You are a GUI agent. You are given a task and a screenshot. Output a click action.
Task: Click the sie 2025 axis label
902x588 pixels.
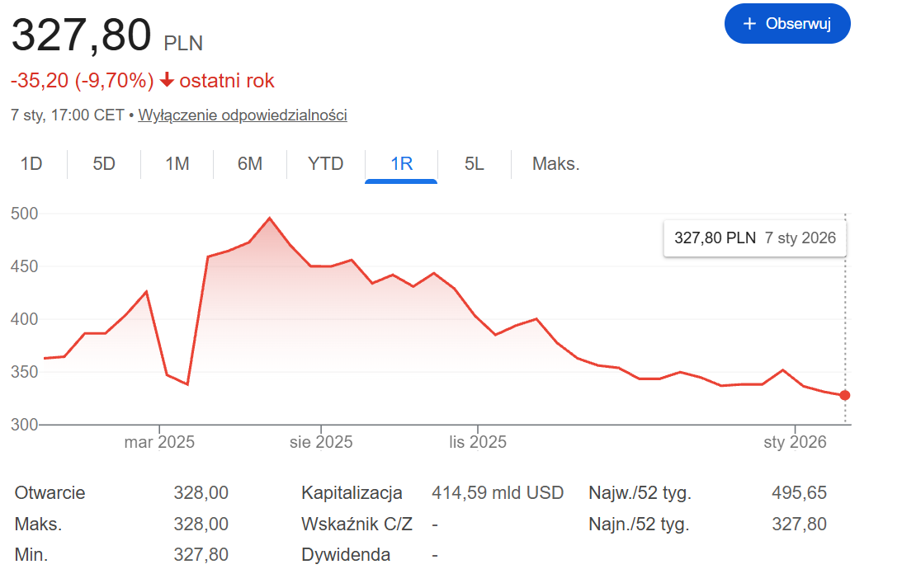click(x=321, y=442)
